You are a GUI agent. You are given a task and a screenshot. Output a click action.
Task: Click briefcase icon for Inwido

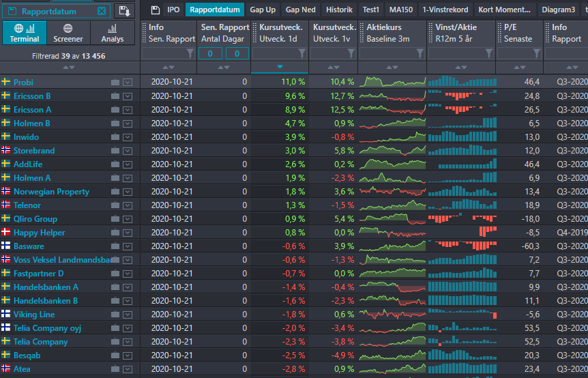point(115,137)
